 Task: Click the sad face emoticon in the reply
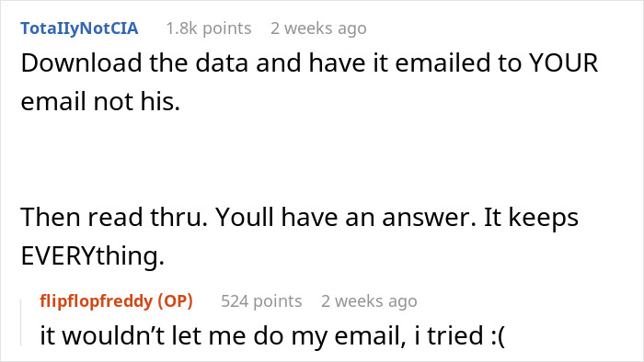(498, 335)
